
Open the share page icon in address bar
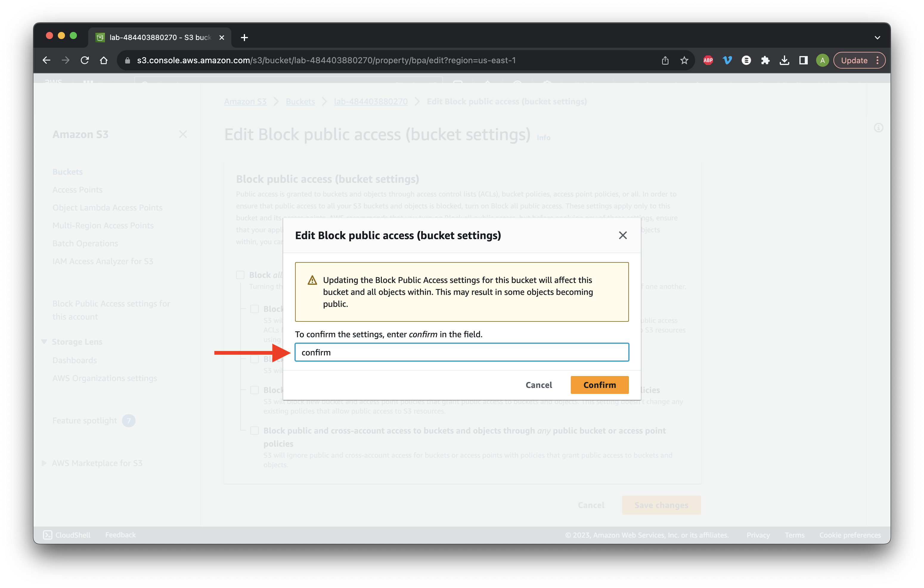[665, 60]
